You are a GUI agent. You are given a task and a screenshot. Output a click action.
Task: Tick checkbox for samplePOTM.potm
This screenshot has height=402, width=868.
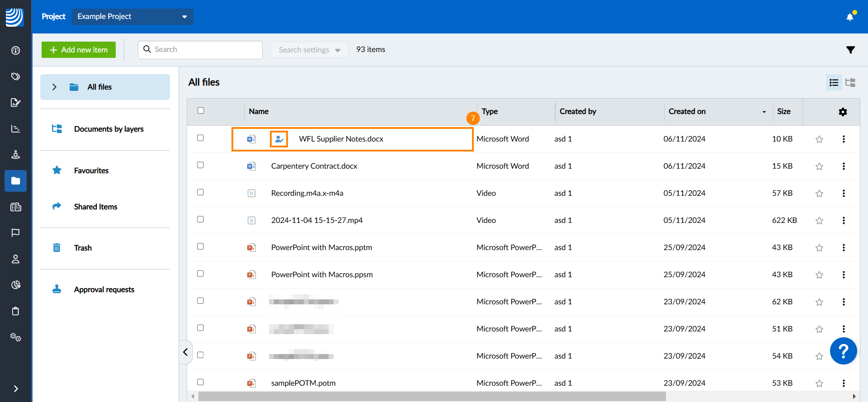(x=200, y=382)
